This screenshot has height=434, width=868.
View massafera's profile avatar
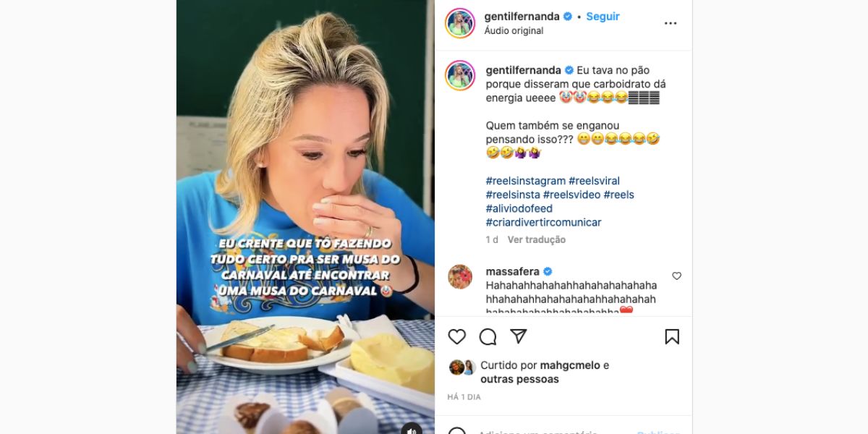point(460,276)
